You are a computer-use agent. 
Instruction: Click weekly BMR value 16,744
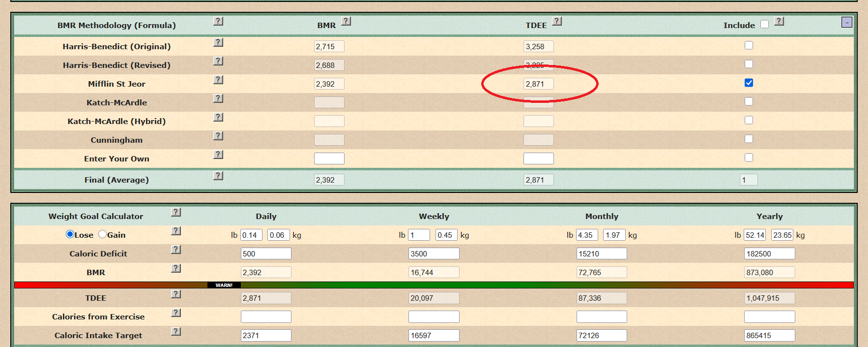click(434, 272)
